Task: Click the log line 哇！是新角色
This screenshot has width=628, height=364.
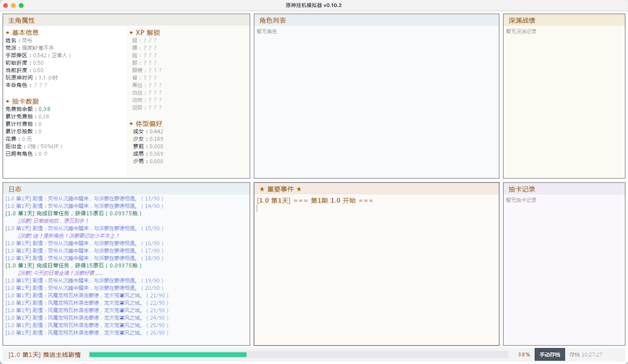Action: pos(68,236)
